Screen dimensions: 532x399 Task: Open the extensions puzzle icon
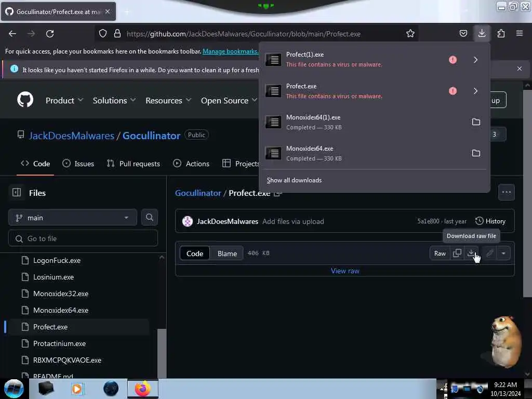pyautogui.click(x=501, y=34)
